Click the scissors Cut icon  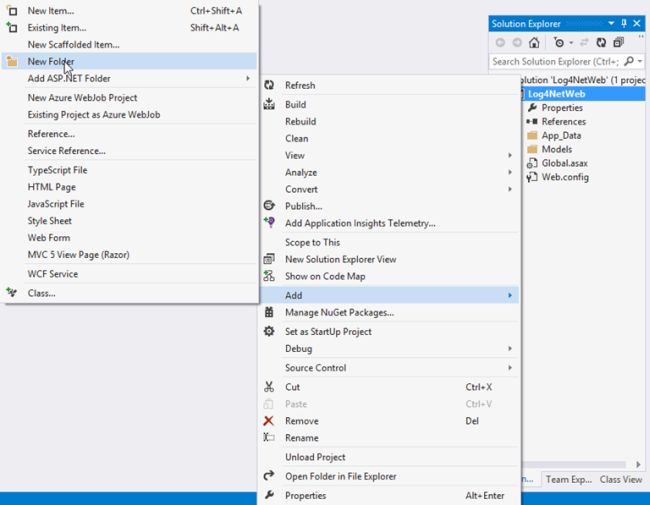click(269, 387)
